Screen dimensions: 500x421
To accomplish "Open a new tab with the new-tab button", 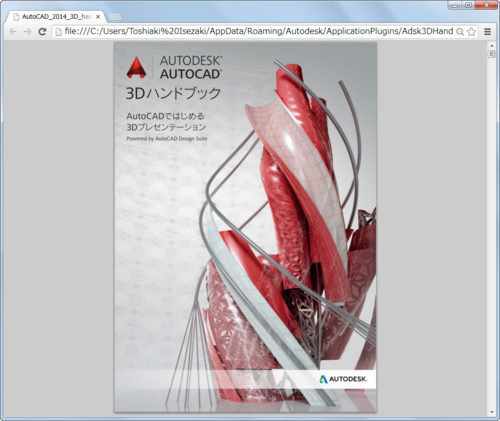I will tap(115, 17).
